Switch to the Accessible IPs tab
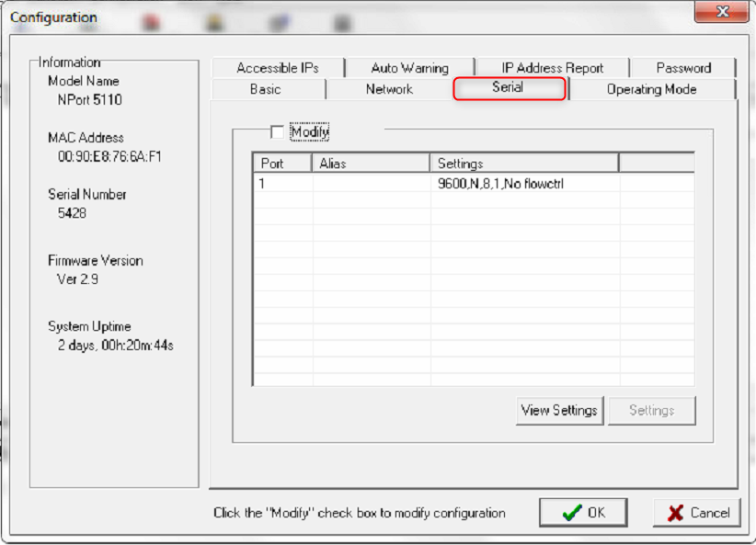This screenshot has height=545, width=756. coord(278,68)
